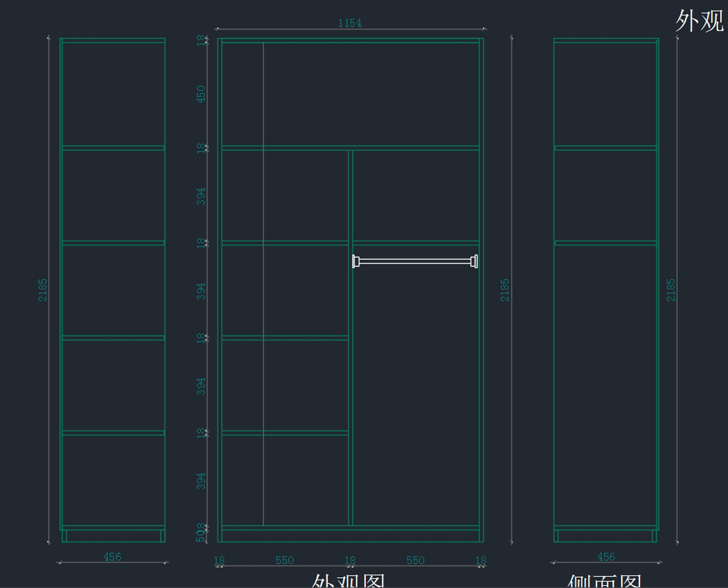Click the 18 dimension text beside the 1154 dimension
This screenshot has width=728, height=588.
(x=201, y=40)
